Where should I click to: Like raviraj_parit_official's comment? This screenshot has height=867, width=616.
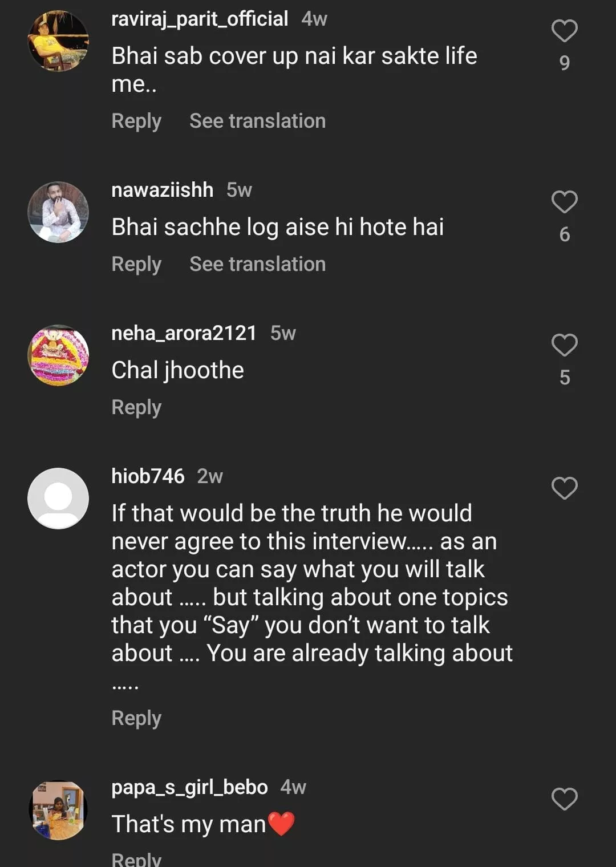[564, 31]
